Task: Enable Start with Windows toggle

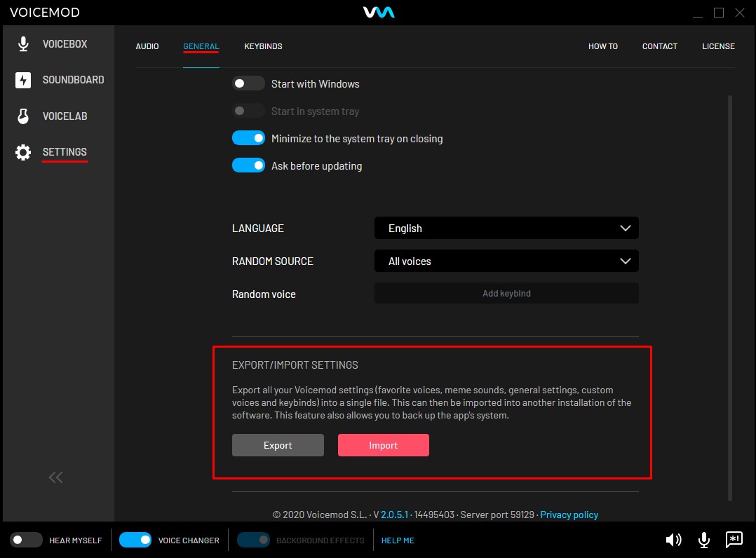Action: 248,83
